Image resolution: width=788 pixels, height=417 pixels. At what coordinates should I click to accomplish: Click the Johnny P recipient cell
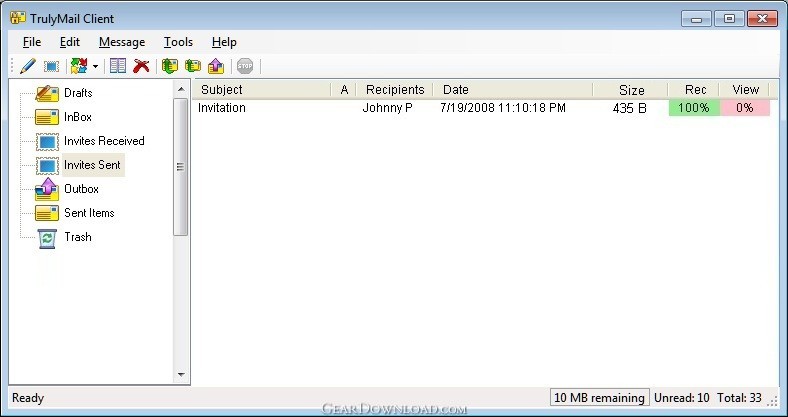(387, 108)
